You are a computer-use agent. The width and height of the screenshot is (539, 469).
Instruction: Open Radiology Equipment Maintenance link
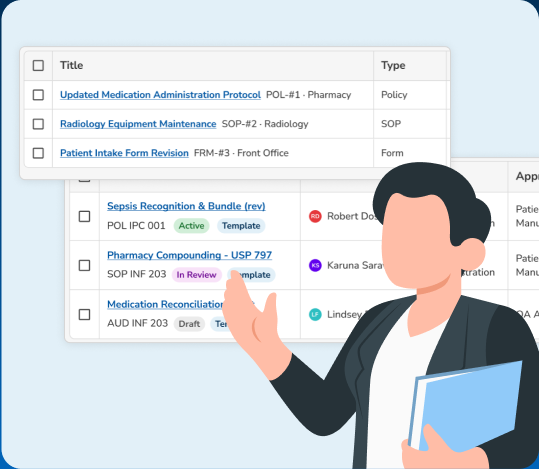[138, 124]
